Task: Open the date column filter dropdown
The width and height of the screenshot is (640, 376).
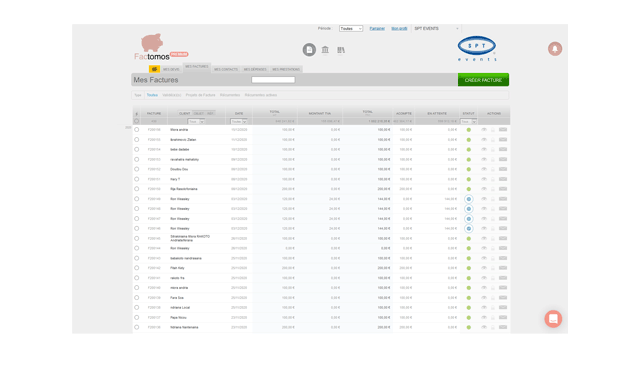Action: pos(239,122)
